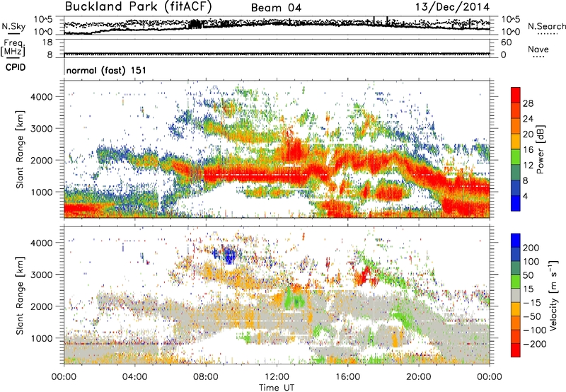Click the 'Velocity [m s-1]' color bar label
Image resolution: width=566 pixels, height=392 pixels.
pyautogui.click(x=553, y=295)
